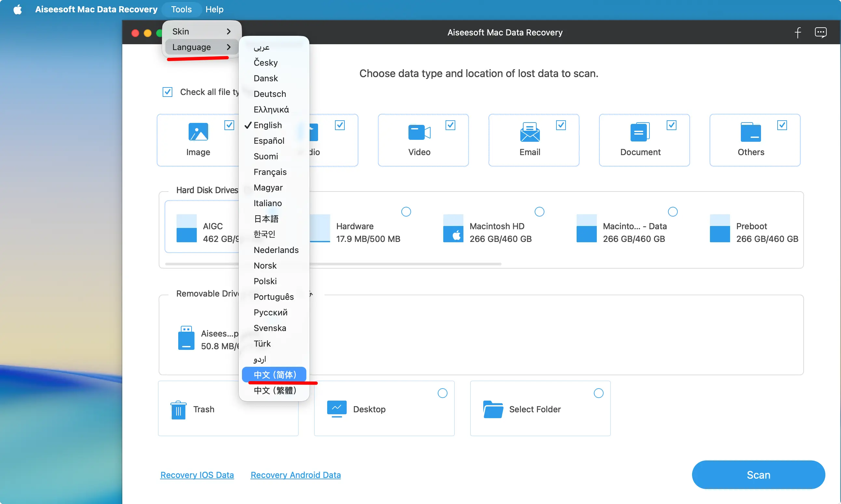The image size is (841, 504).
Task: Click the Others folder icon
Action: (750, 132)
